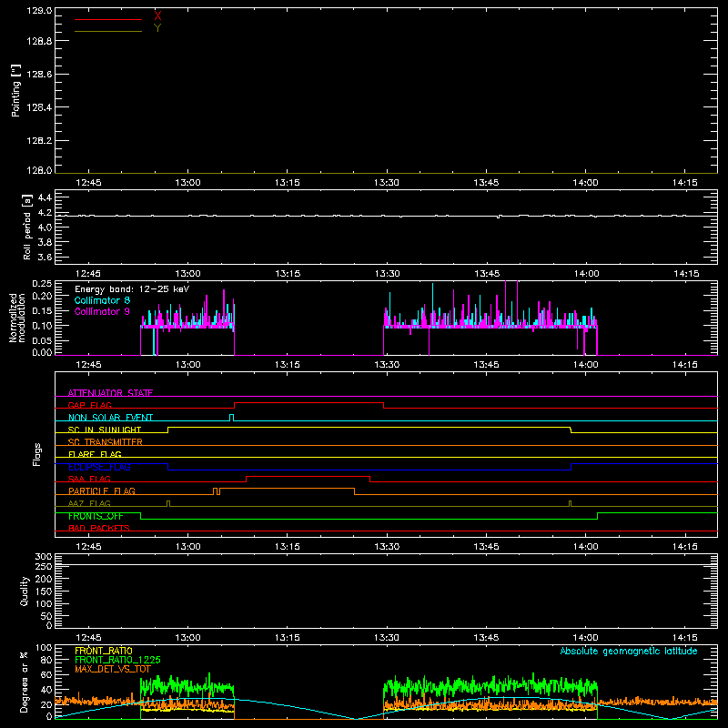Viewport: 728px width, 728px height.
Task: Click the SC_TRANSMITTER flag label
Action: 106,442
